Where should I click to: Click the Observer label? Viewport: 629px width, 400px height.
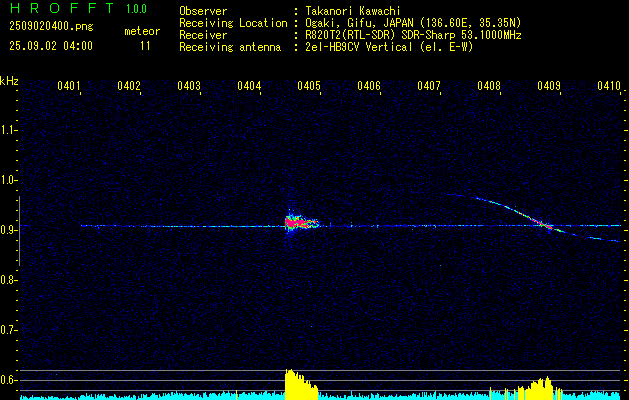(203, 11)
